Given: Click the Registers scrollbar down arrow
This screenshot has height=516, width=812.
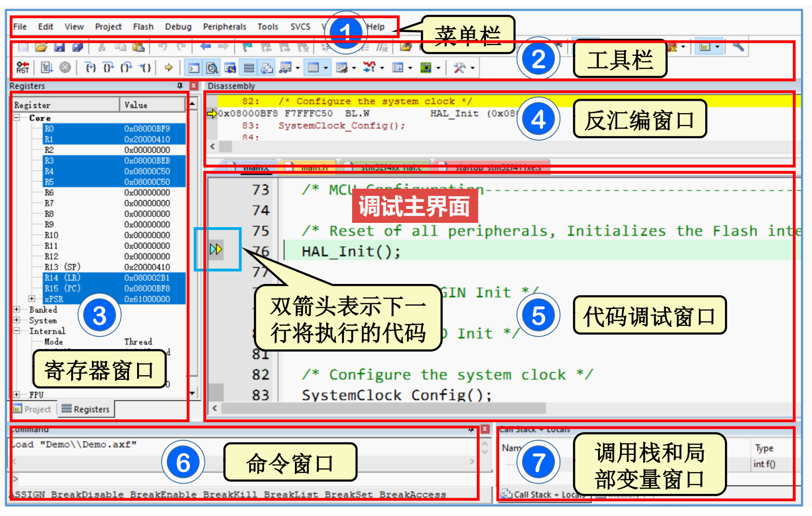Looking at the screenshot, I should coord(193,393).
